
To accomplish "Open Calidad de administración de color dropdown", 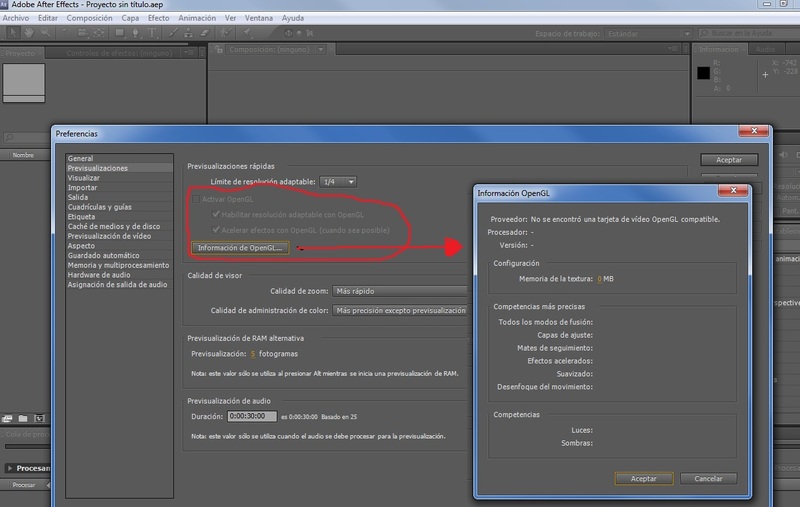I will point(399,311).
